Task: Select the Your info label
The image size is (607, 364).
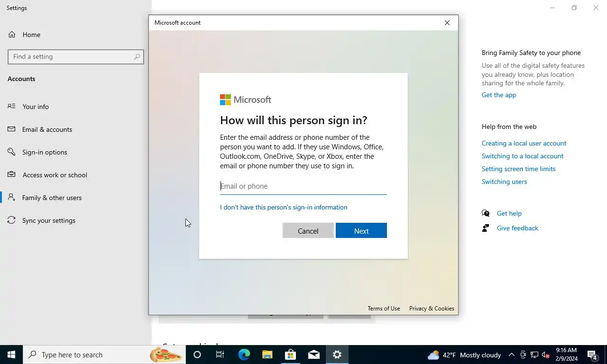Action: (36, 107)
